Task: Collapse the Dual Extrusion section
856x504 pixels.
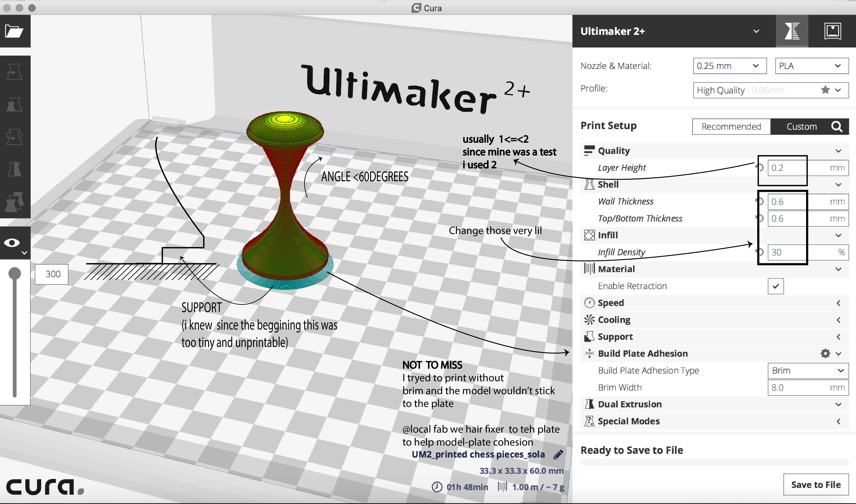Action: [838, 405]
